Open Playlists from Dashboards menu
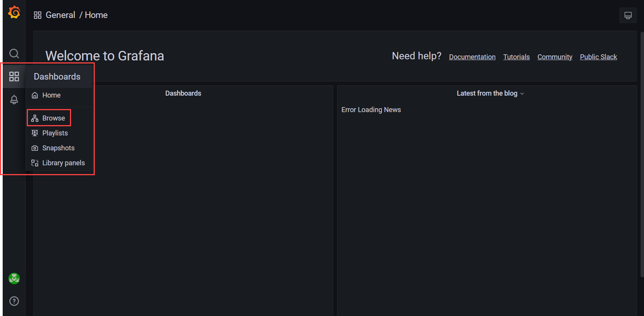 click(x=55, y=133)
